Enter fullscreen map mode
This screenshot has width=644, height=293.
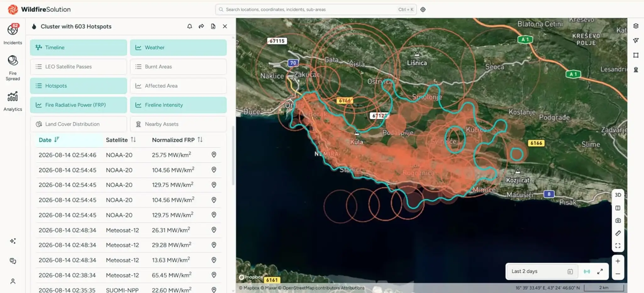pos(618,246)
